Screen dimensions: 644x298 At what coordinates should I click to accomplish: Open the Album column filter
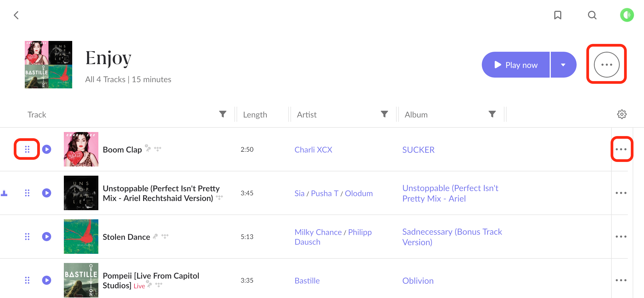[492, 114]
